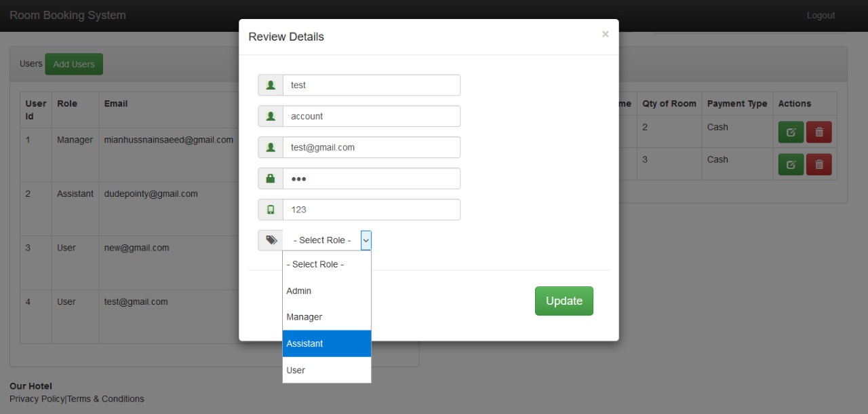Click the phone icon beside the '123' field

coord(271,210)
